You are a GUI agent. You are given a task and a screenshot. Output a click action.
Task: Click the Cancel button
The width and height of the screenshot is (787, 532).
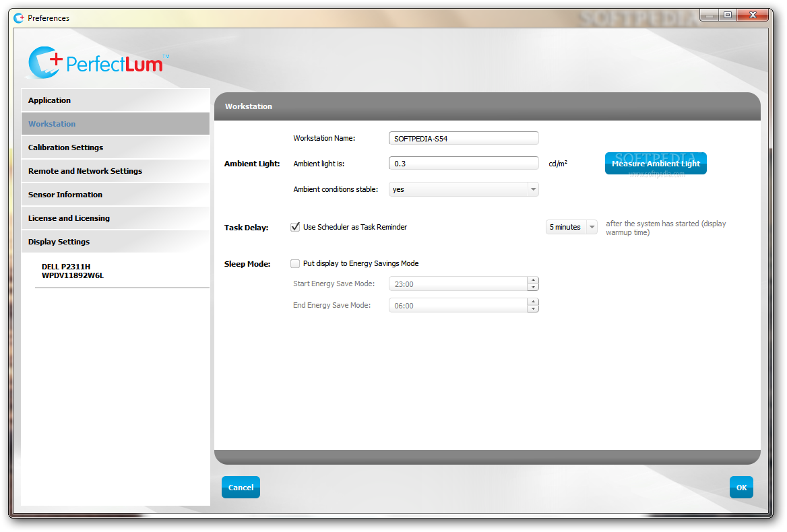pyautogui.click(x=241, y=488)
